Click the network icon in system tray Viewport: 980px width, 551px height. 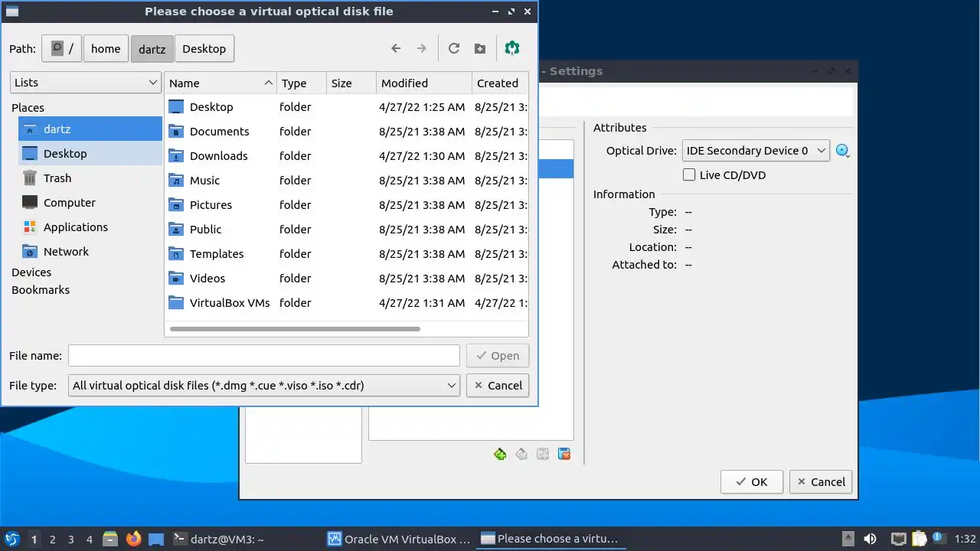[899, 539]
